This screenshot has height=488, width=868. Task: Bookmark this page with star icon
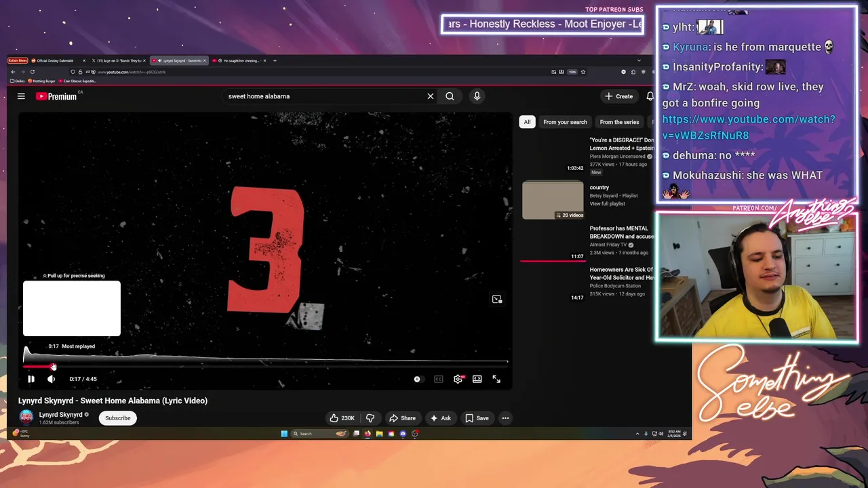pos(583,72)
